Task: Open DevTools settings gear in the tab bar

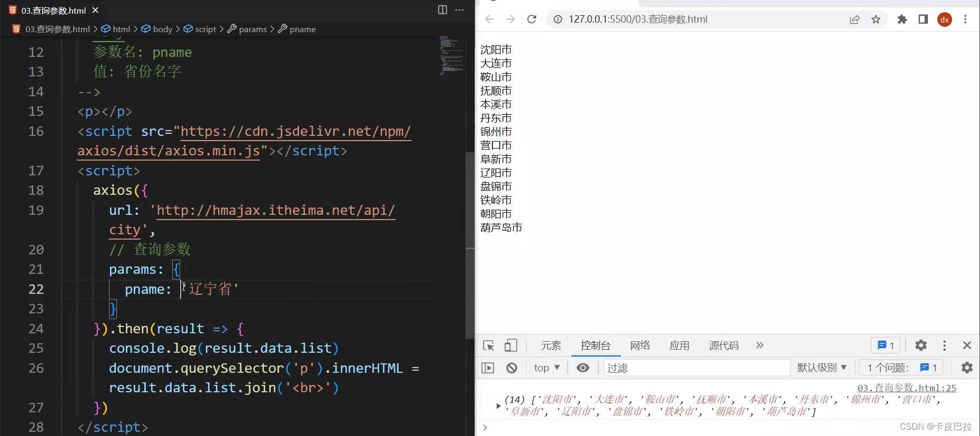Action: point(920,345)
